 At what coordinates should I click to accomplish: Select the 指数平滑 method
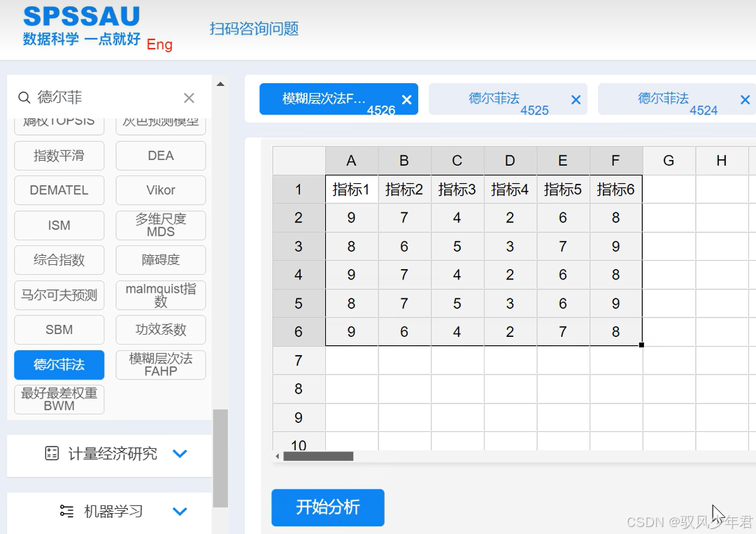[x=59, y=156]
